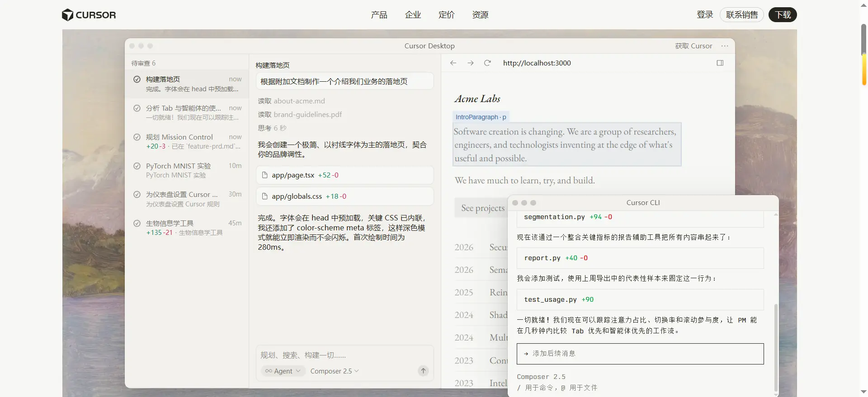The image size is (868, 397).
Task: Open the 资源 menu
Action: (x=480, y=15)
